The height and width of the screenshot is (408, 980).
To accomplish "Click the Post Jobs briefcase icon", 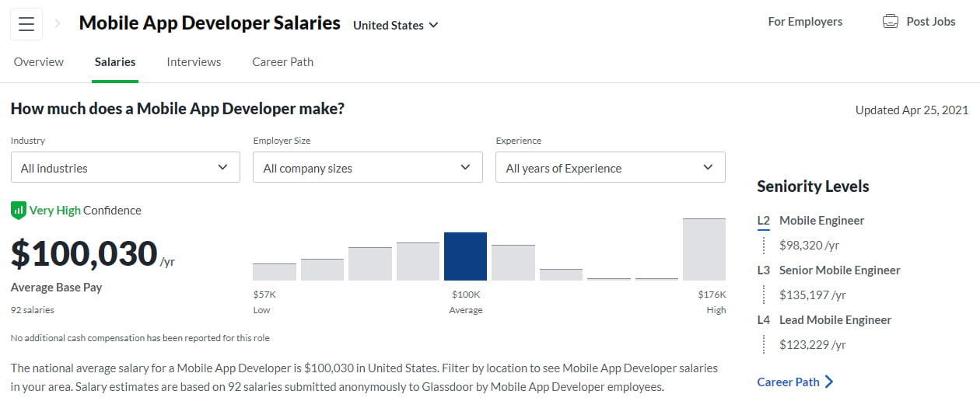I will click(891, 22).
